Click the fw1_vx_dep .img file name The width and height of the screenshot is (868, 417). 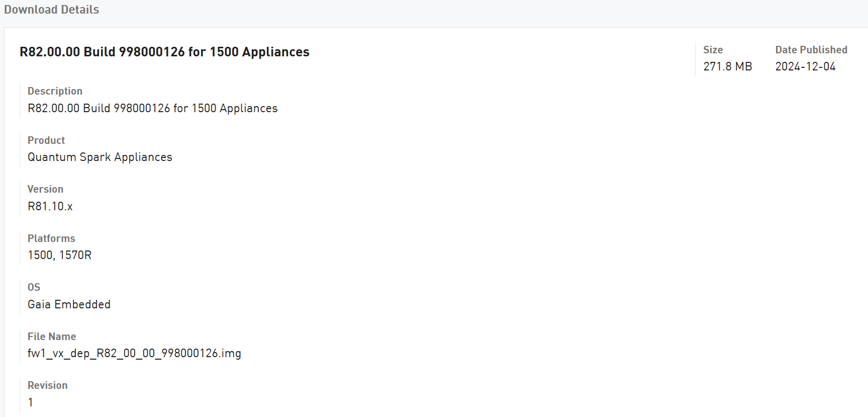coord(134,353)
